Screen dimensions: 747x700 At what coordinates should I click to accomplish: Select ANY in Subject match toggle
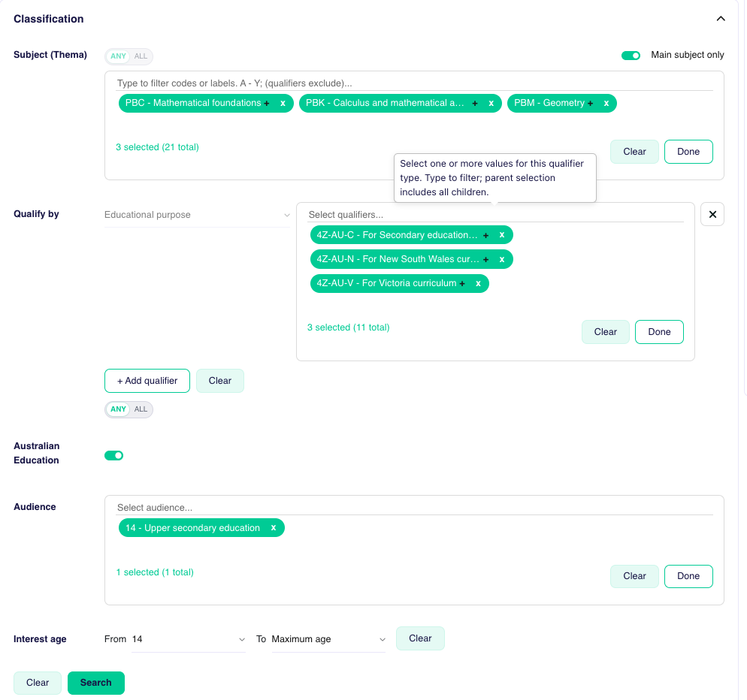point(118,56)
